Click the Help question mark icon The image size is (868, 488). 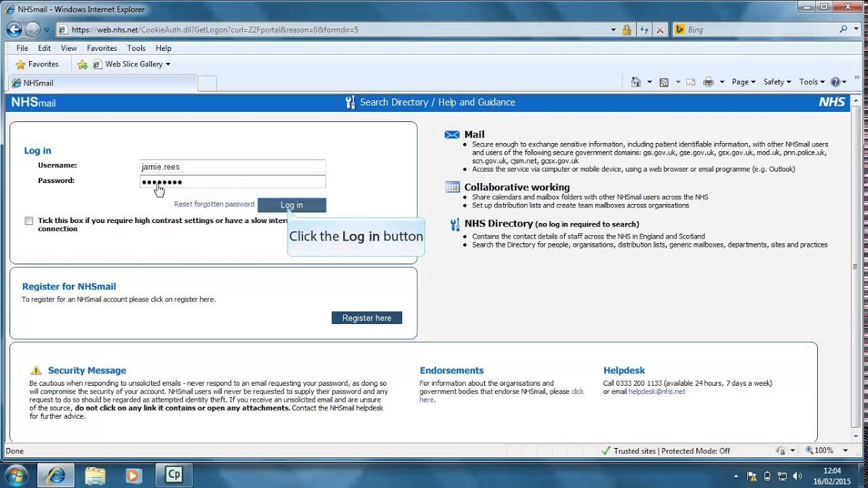pyautogui.click(x=835, y=82)
